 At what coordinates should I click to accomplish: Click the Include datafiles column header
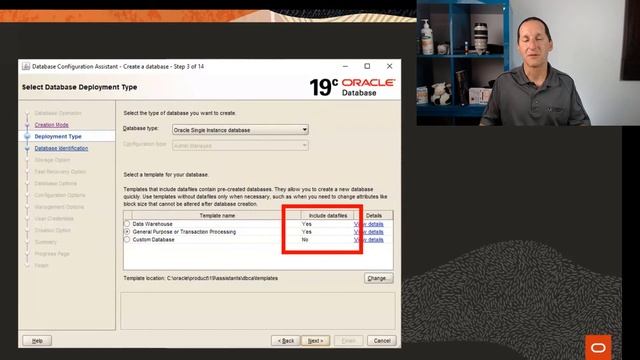pos(328,215)
